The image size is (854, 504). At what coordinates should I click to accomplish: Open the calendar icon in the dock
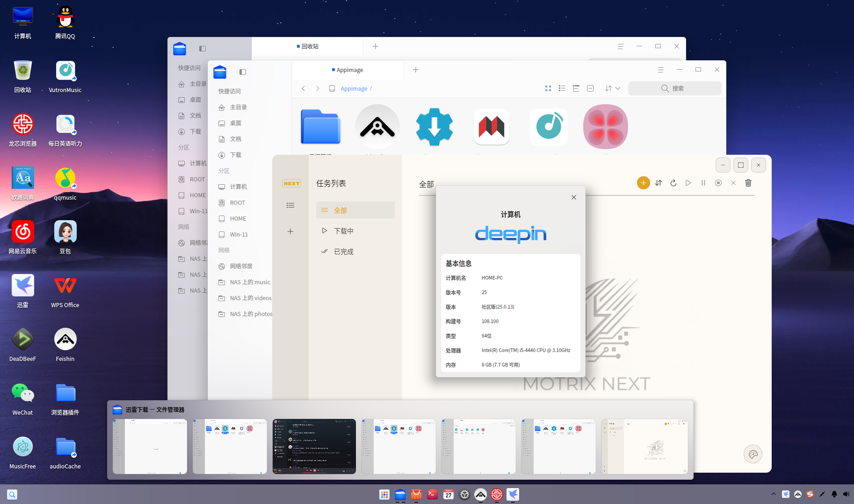[x=449, y=494]
